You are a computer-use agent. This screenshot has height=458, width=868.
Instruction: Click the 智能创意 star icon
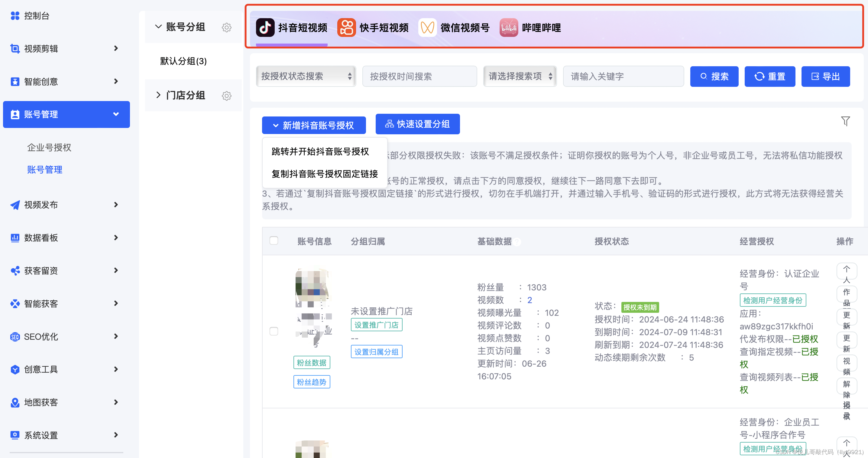(15, 82)
